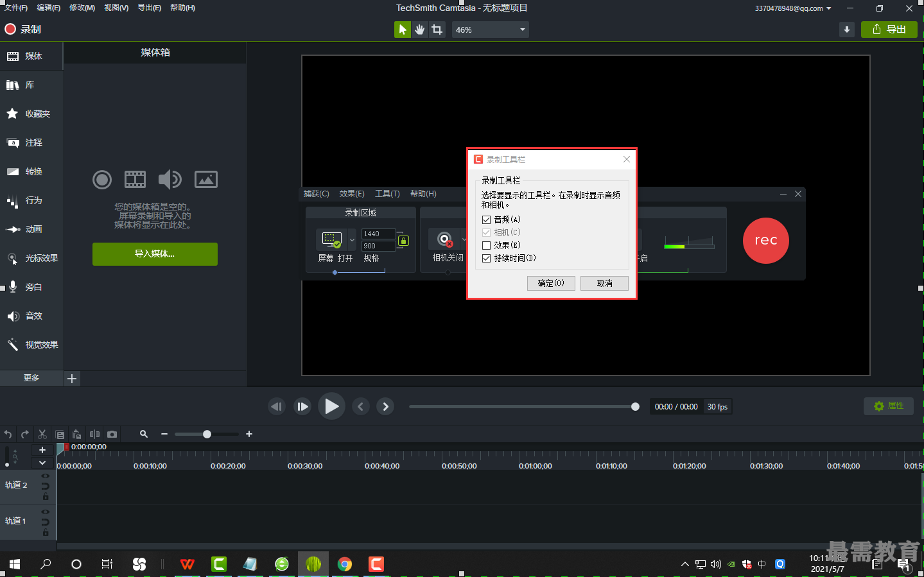This screenshot has width=924, height=577.
Task: Click the zoom-out minus on timeline
Action: pos(164,435)
